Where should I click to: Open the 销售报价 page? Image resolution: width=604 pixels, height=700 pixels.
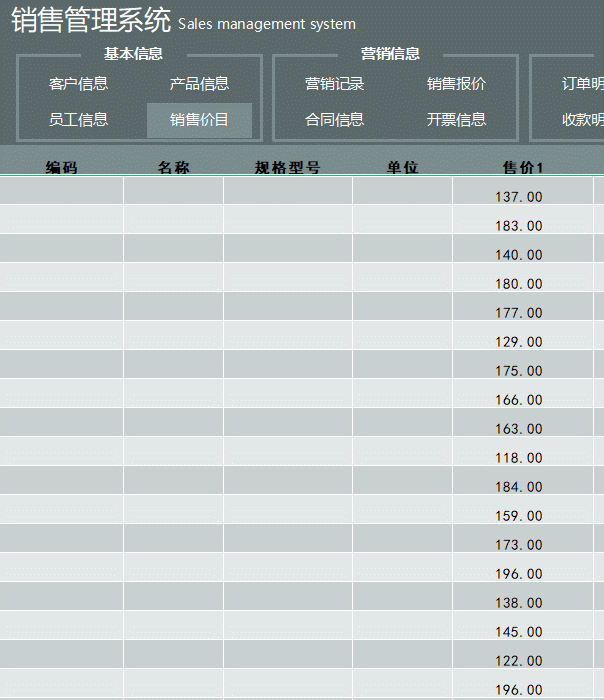[456, 83]
